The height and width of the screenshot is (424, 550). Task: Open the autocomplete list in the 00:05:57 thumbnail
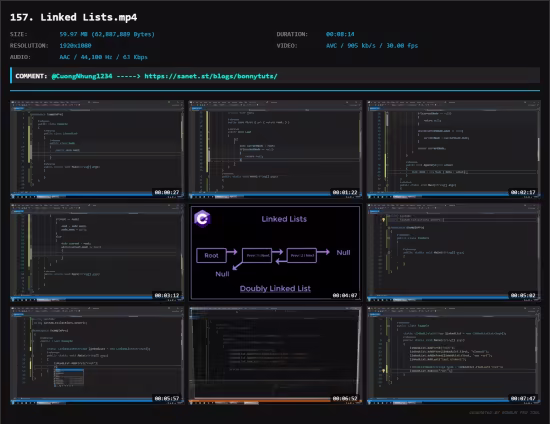(x=69, y=377)
